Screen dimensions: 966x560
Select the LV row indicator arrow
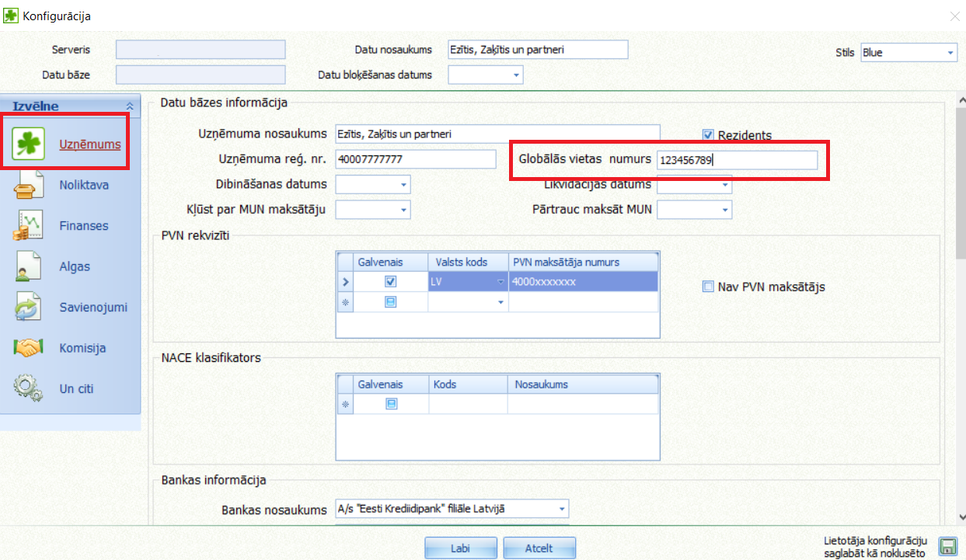(346, 281)
